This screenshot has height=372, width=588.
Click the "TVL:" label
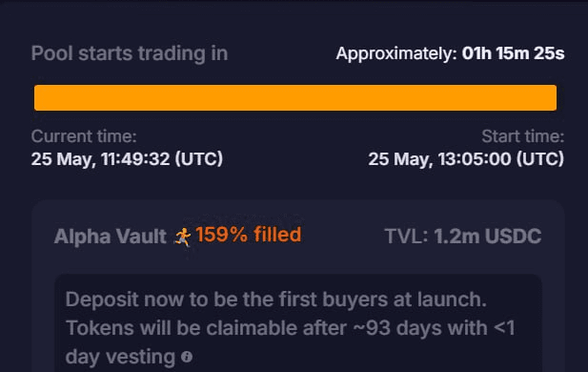(x=407, y=237)
